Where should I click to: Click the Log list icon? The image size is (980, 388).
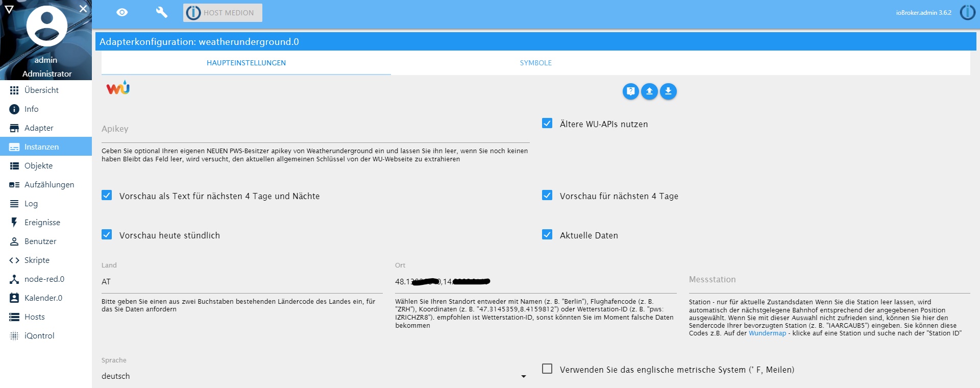point(14,204)
